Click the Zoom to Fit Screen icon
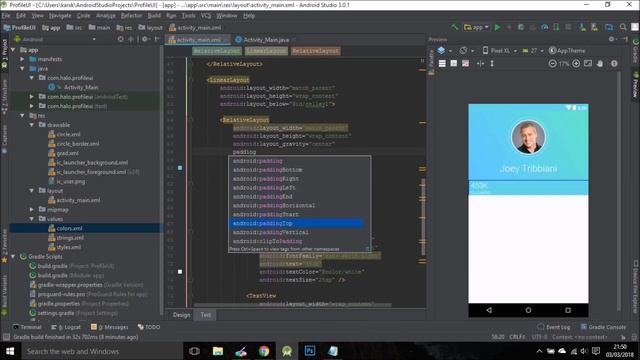This screenshot has height=360, width=640. coord(588,64)
